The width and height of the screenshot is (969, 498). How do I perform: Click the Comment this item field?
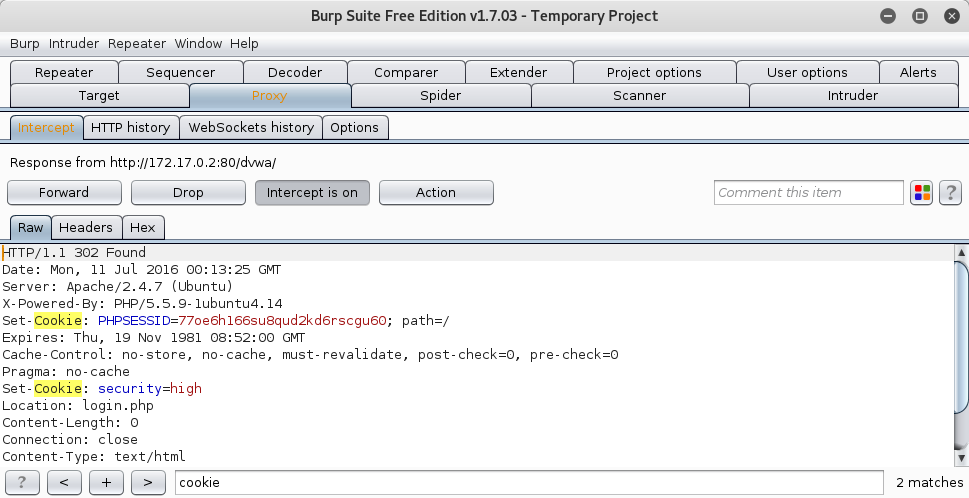[x=809, y=193]
